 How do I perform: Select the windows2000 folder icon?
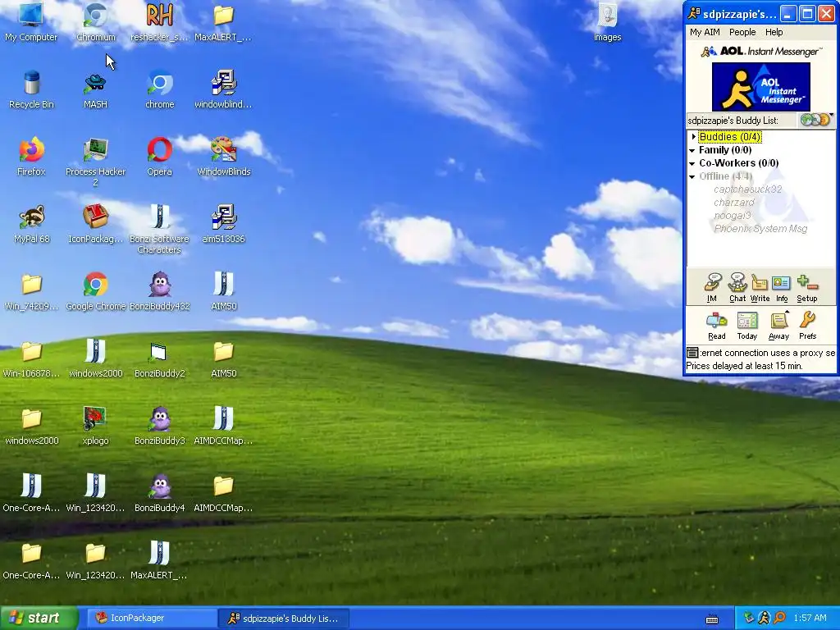point(31,426)
